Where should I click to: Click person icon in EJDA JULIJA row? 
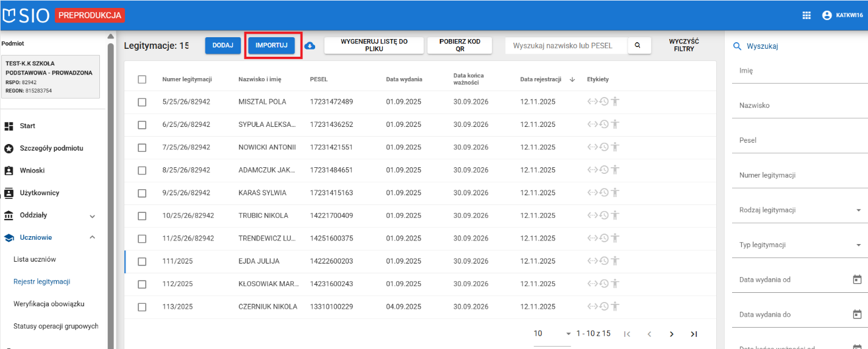click(615, 261)
